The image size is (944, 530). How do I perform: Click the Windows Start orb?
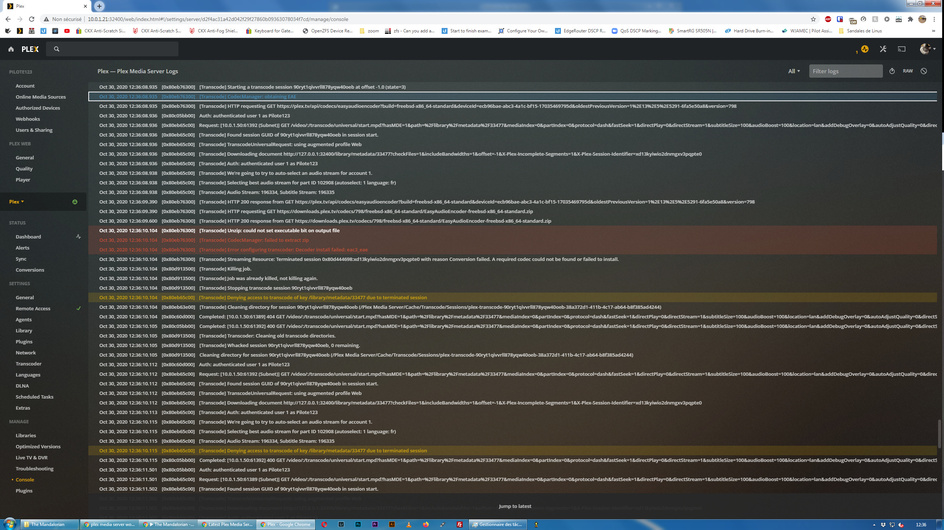[x=9, y=524]
